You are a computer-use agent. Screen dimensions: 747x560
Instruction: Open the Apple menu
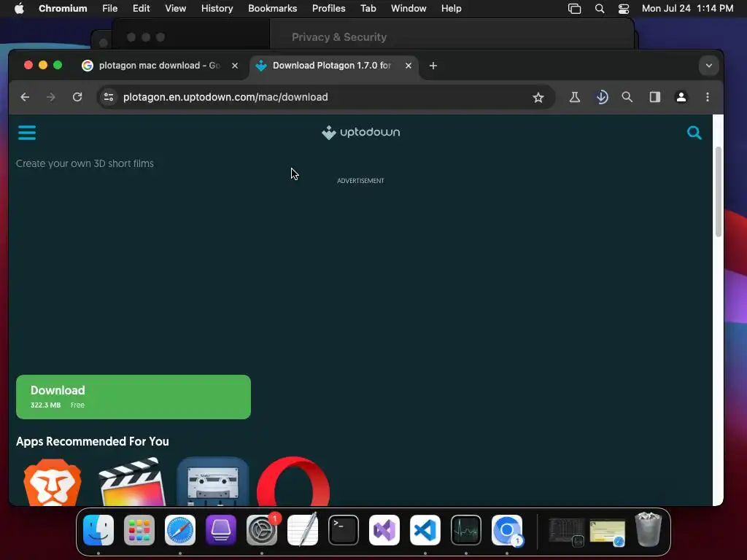coord(19,9)
